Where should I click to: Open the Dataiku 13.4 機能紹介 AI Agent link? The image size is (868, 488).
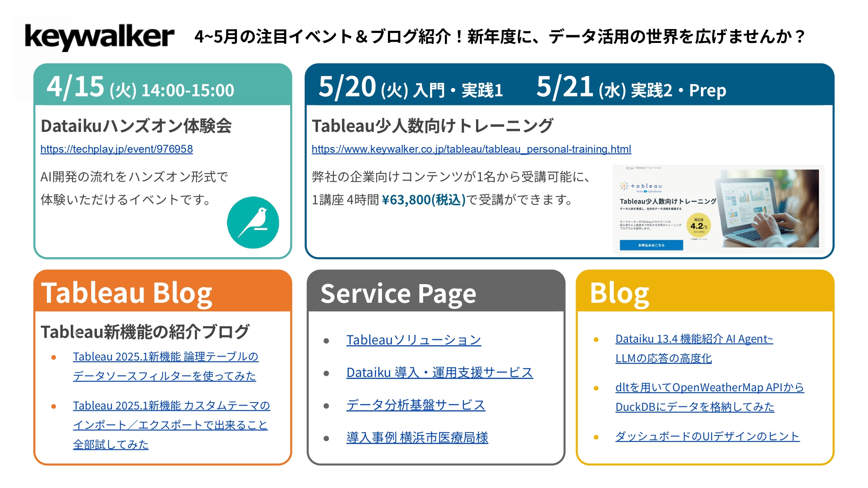(694, 348)
